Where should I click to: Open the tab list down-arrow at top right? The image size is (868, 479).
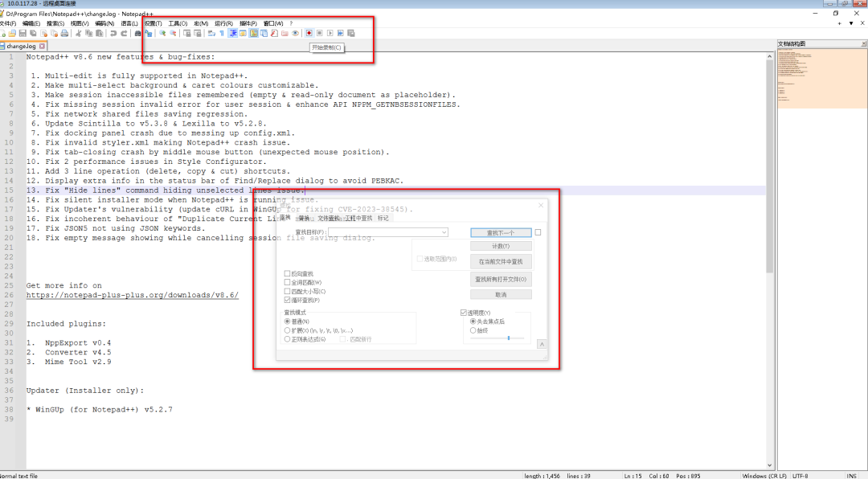[851, 23]
